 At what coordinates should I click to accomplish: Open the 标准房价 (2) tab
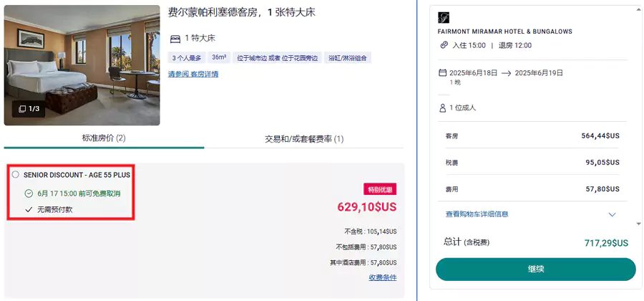click(104, 138)
